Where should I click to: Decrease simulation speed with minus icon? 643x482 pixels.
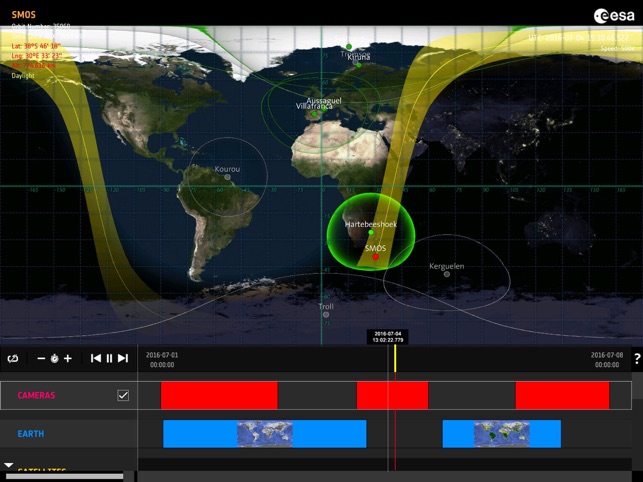click(41, 359)
